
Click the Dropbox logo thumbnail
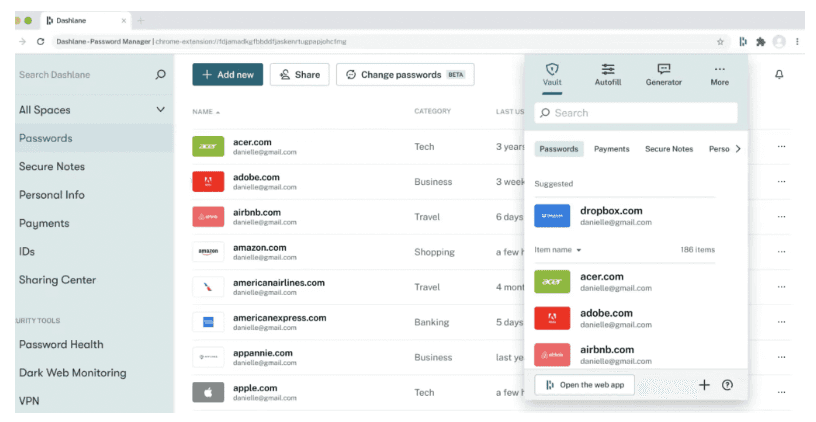point(552,216)
